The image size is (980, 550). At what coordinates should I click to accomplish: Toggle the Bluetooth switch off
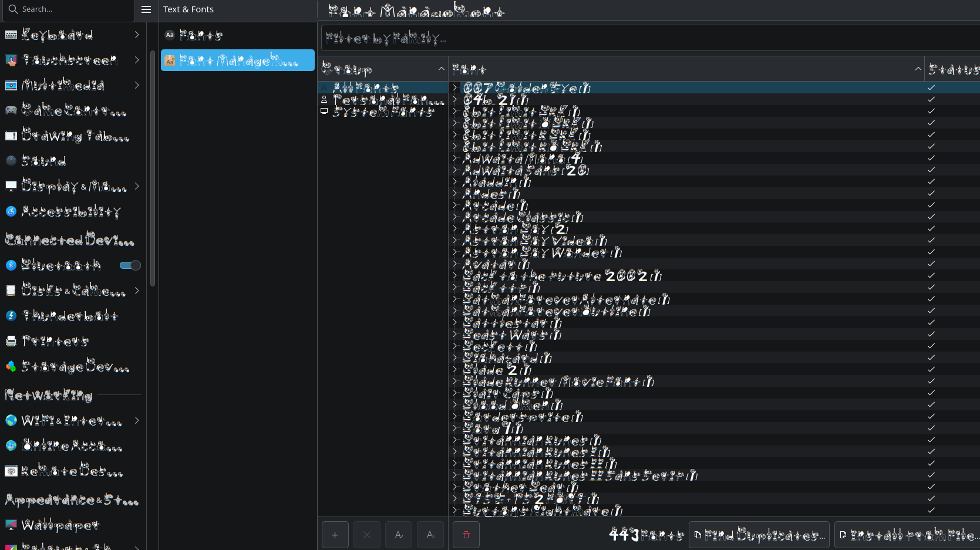tap(130, 265)
